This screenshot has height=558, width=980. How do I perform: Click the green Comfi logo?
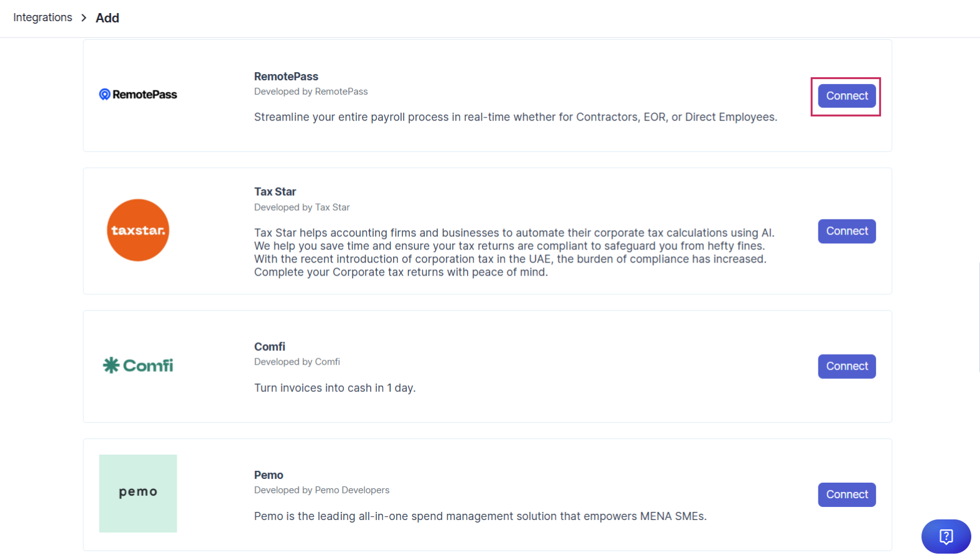(x=138, y=365)
